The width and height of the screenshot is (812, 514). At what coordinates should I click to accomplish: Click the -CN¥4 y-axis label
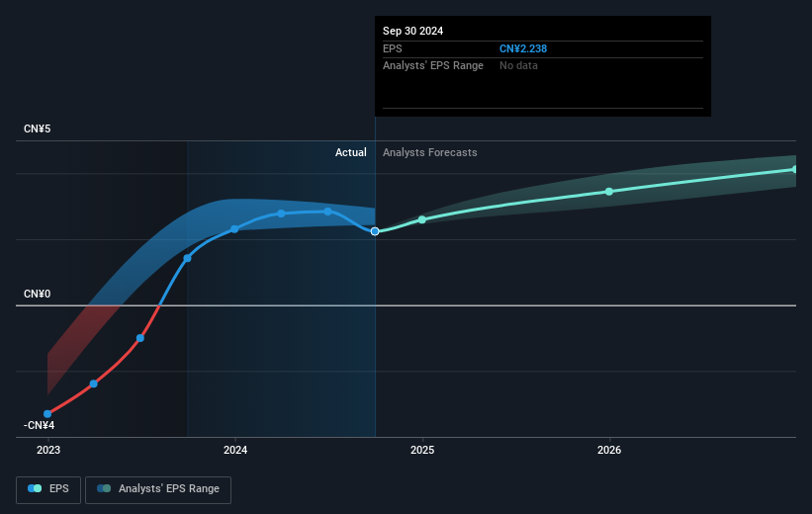click(39, 425)
